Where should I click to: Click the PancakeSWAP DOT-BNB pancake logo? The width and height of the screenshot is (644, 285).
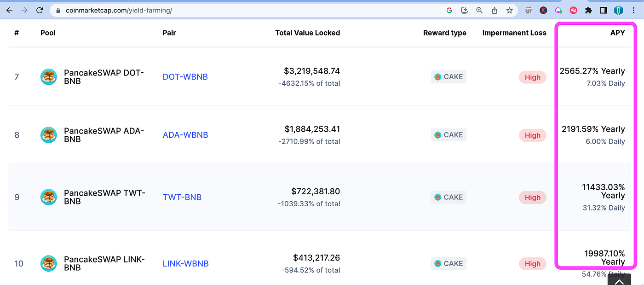(48, 77)
